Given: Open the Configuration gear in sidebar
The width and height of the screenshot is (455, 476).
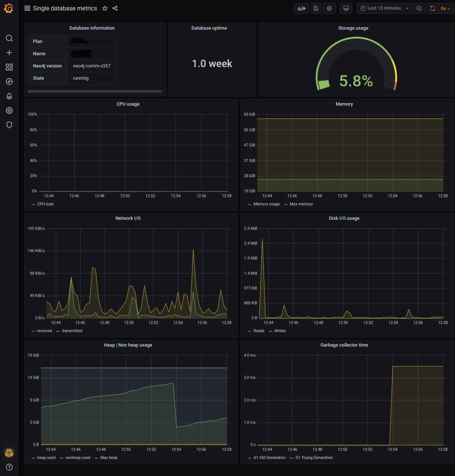Looking at the screenshot, I should (9, 110).
